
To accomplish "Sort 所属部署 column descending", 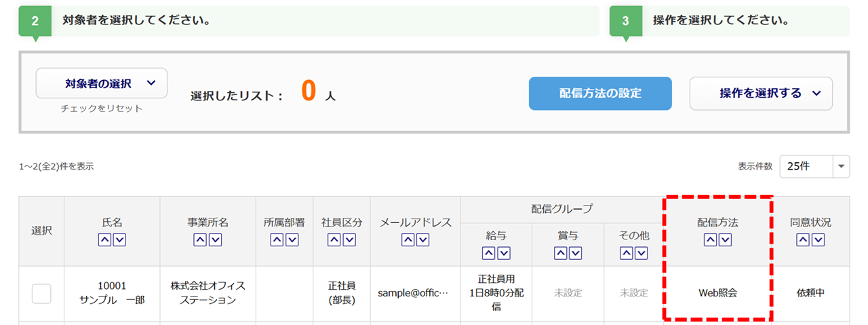I will coord(292,240).
